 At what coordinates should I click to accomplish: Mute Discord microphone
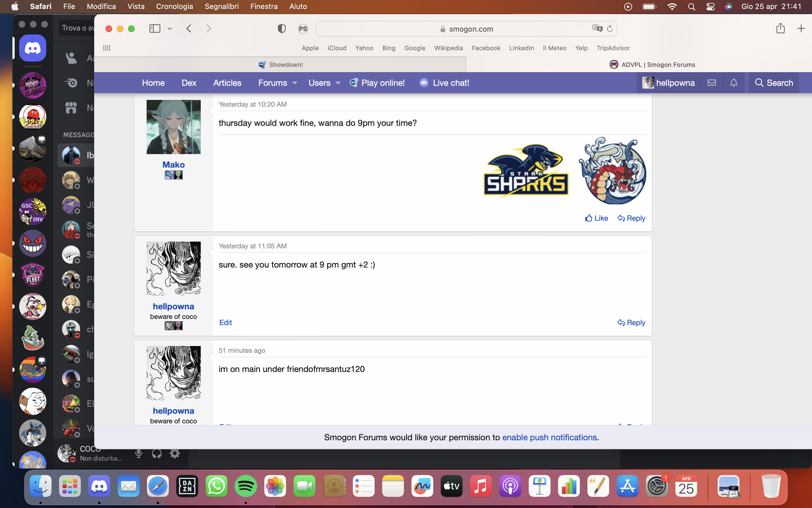[139, 454]
